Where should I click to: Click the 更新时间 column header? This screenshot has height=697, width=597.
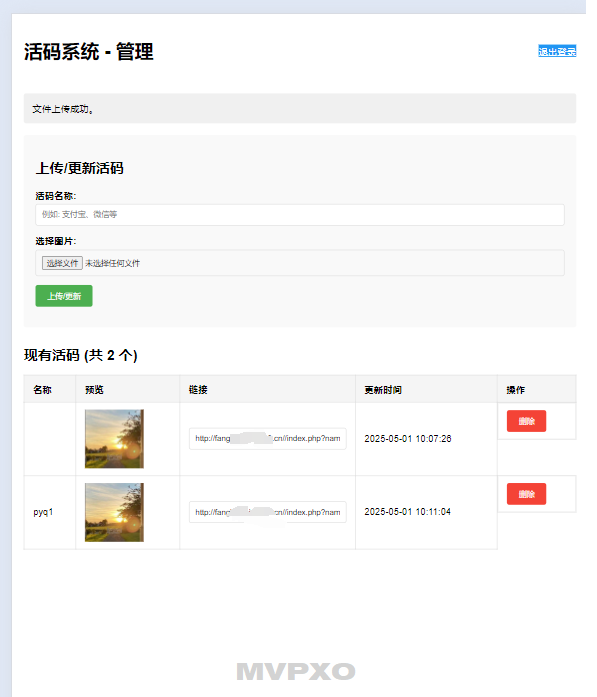click(x=383, y=390)
